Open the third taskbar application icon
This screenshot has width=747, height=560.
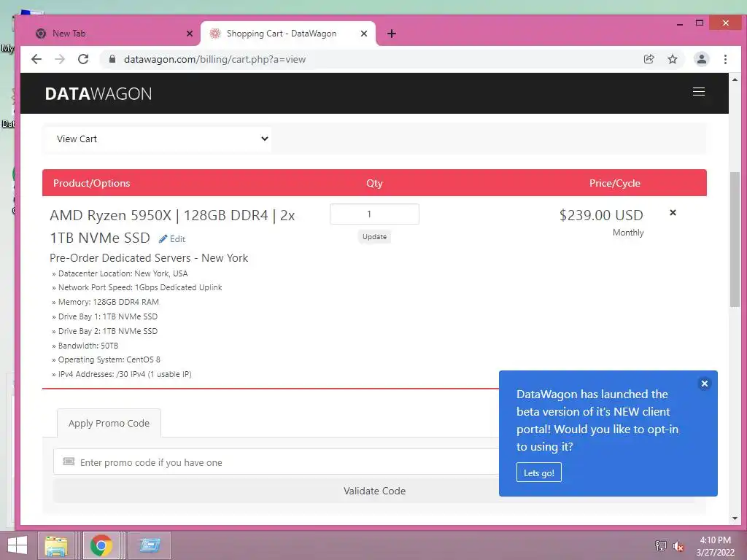150,545
